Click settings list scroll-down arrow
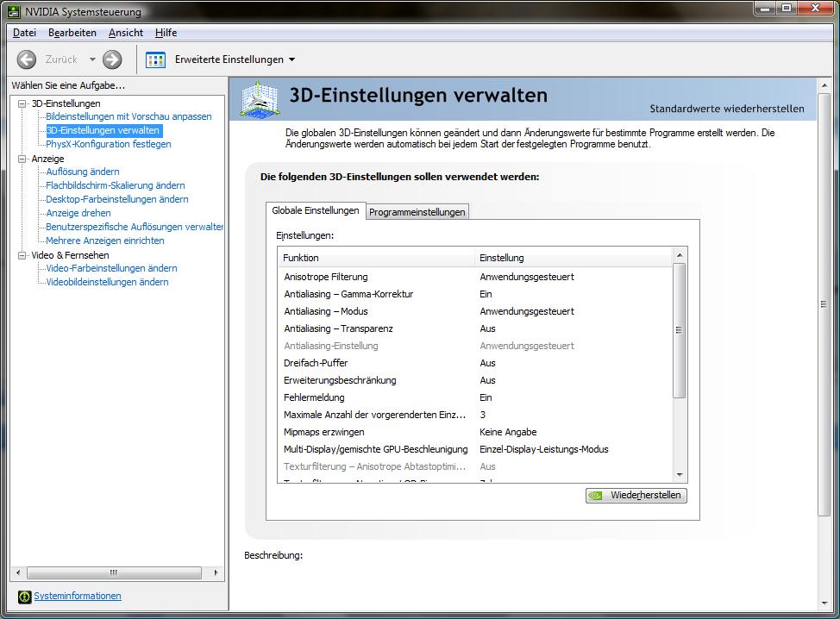Screen dimensions: 840x619 click(680, 475)
